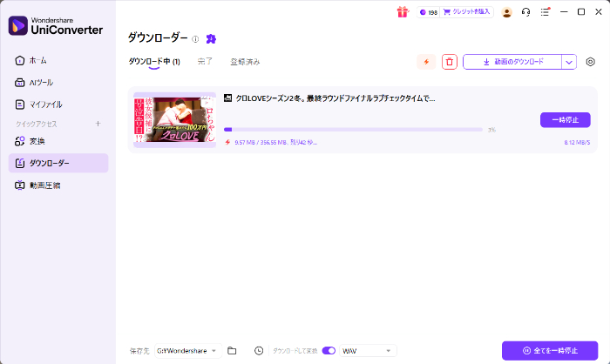Open downloader settings gear icon
Viewport: 610px width, 364px height.
coord(590,62)
